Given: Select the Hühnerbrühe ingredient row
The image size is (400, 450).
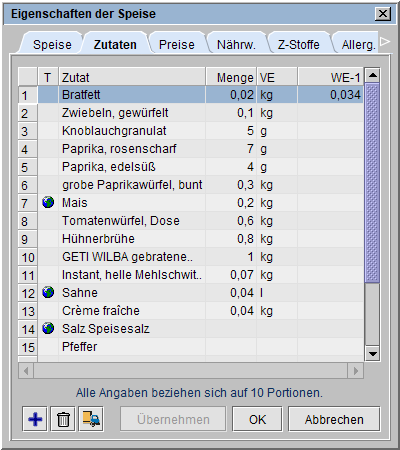Looking at the screenshot, I should pos(191,239).
